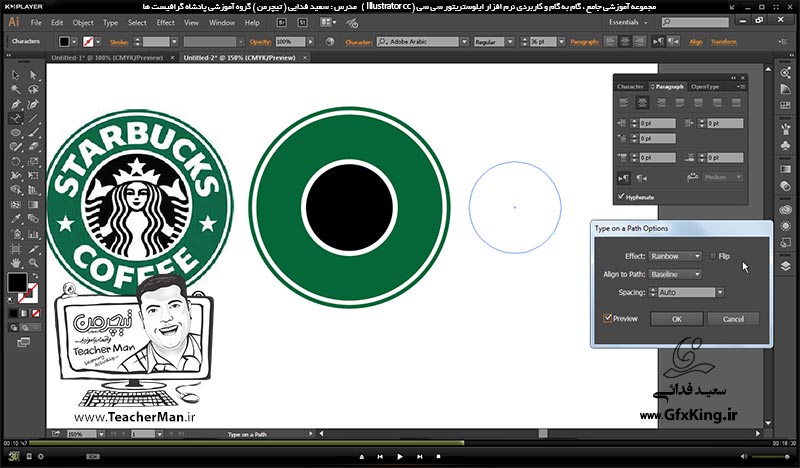Image resolution: width=800 pixels, height=468 pixels.
Task: Open the Opacity link in control bar
Action: click(x=260, y=42)
